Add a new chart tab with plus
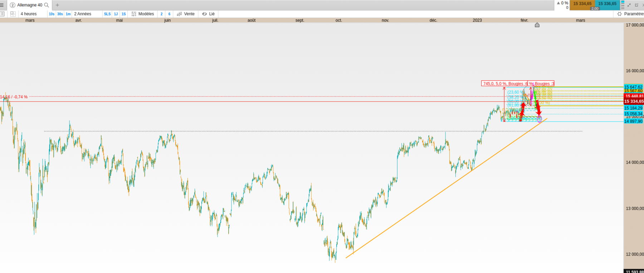Viewport: 644px width, 273px height. [x=57, y=5]
